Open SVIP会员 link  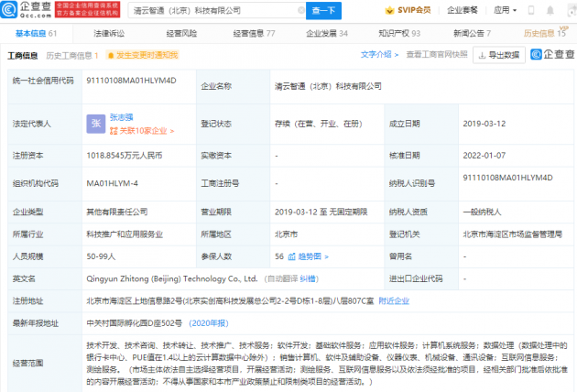414,10
